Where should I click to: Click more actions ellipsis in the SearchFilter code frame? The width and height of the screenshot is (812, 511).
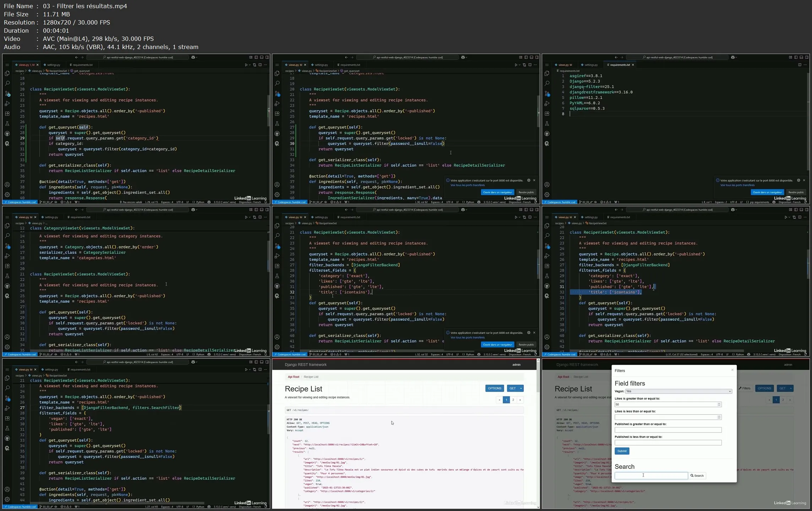pyautogui.click(x=266, y=369)
